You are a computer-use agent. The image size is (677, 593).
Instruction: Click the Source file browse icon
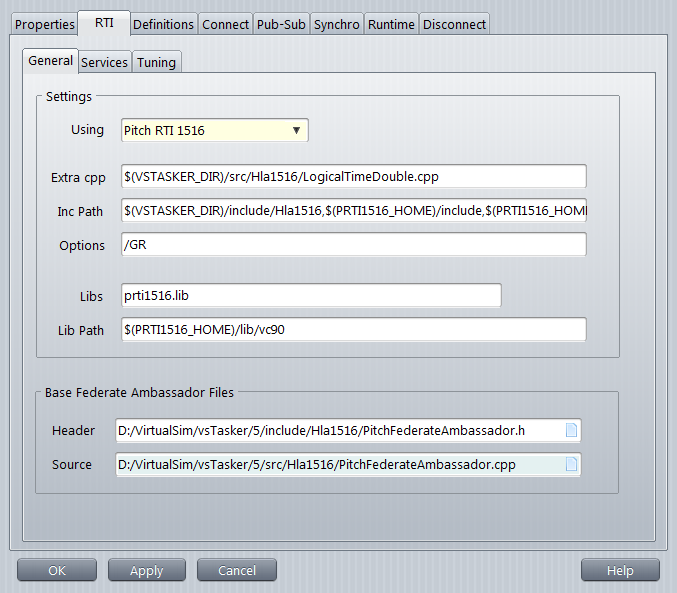tap(571, 465)
